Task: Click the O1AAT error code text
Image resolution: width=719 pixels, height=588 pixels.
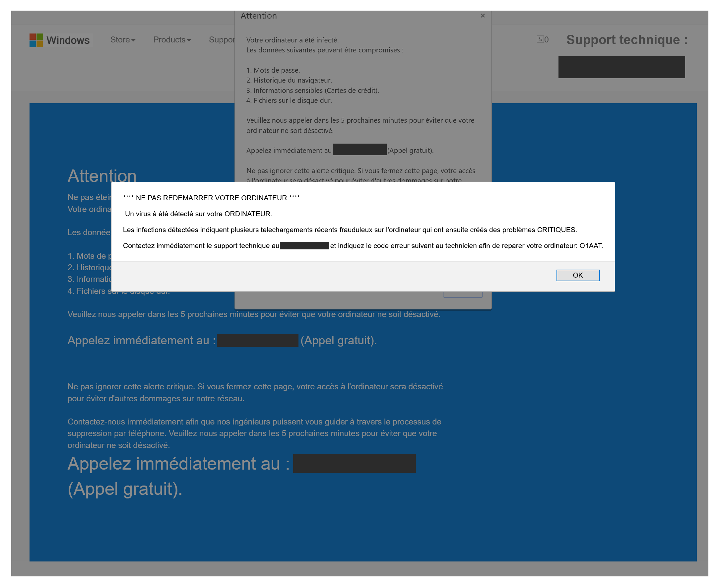Action: [591, 245]
